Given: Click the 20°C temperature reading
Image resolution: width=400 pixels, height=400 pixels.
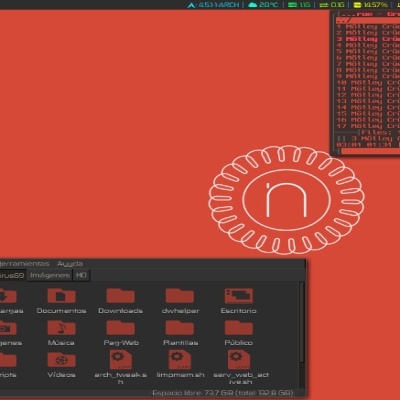Looking at the screenshot, I should (x=268, y=5).
